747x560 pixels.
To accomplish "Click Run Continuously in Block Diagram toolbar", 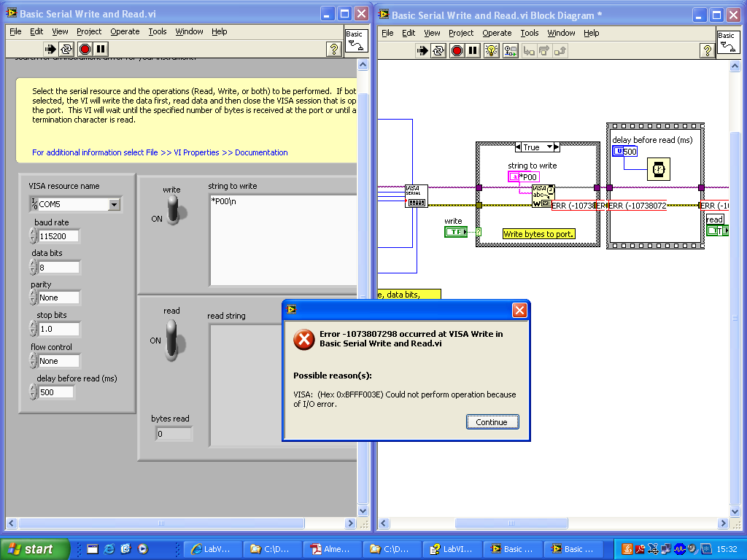I will coord(438,50).
